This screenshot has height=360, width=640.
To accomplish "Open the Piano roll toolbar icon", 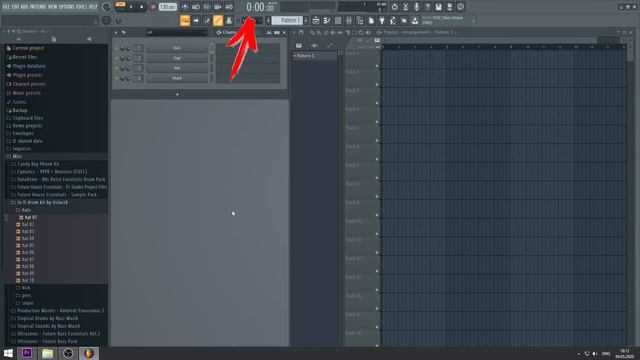I will (327, 20).
